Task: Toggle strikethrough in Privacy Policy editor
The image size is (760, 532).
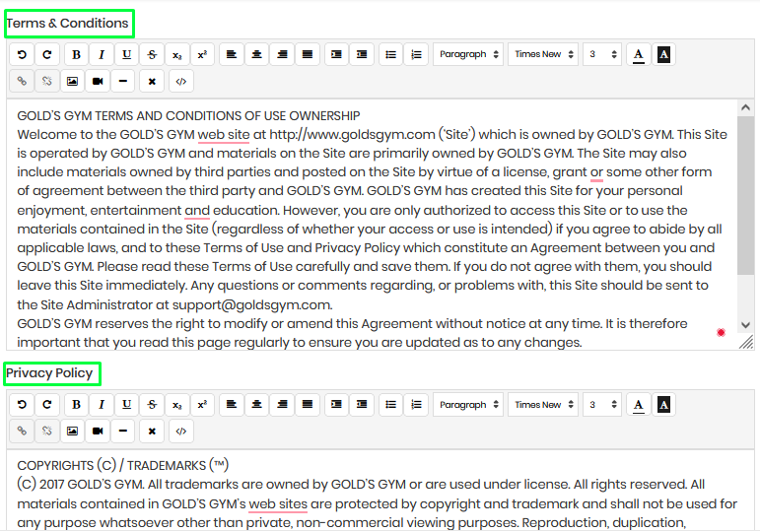Action: point(152,405)
